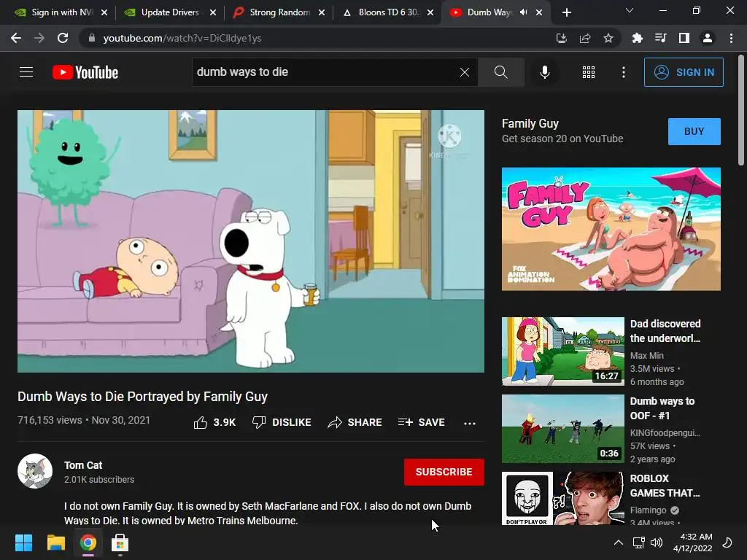
Task: Open 'Dad discovered the underworld' video thumbnail
Action: pyautogui.click(x=562, y=351)
